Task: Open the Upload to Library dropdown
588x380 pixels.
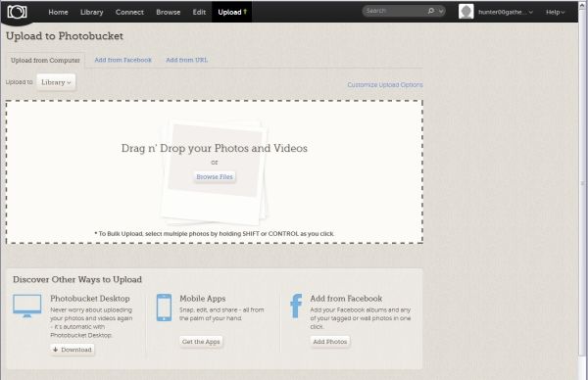Action: point(56,82)
